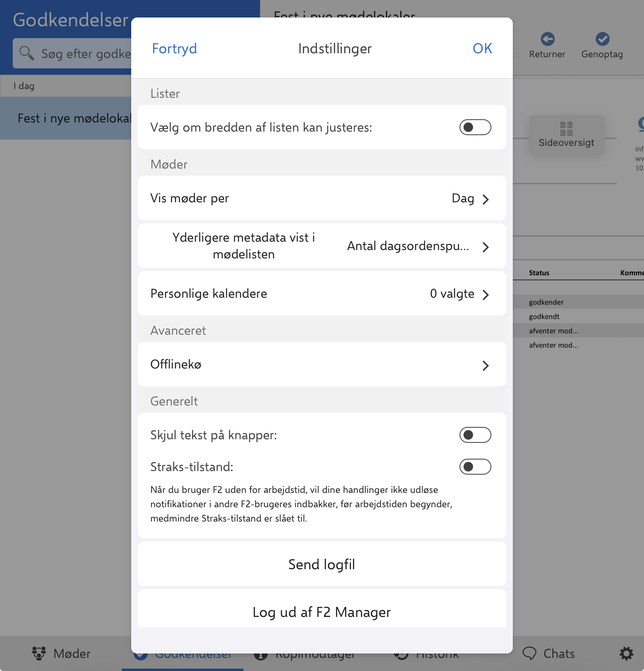Confirm settings with OK
The width and height of the screenshot is (644, 671).
point(482,48)
